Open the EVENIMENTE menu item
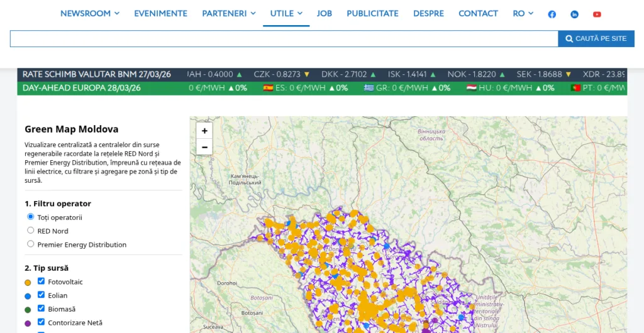644x333 pixels. [x=160, y=13]
